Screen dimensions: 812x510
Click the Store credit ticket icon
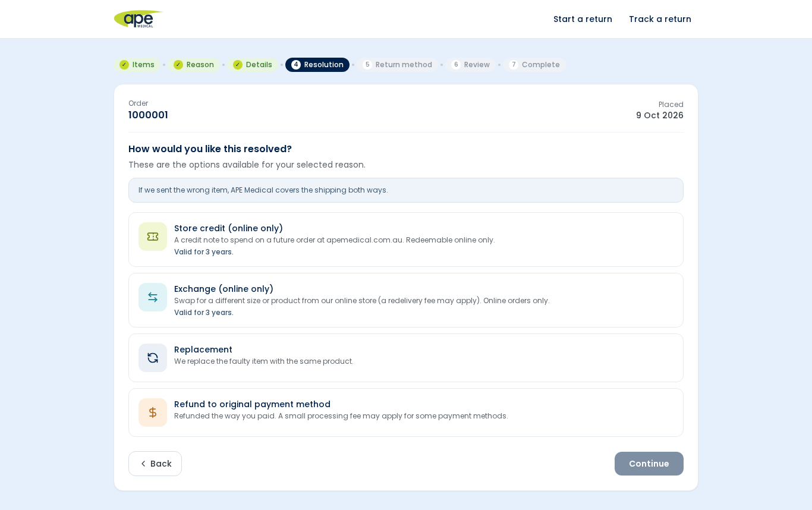click(x=153, y=237)
